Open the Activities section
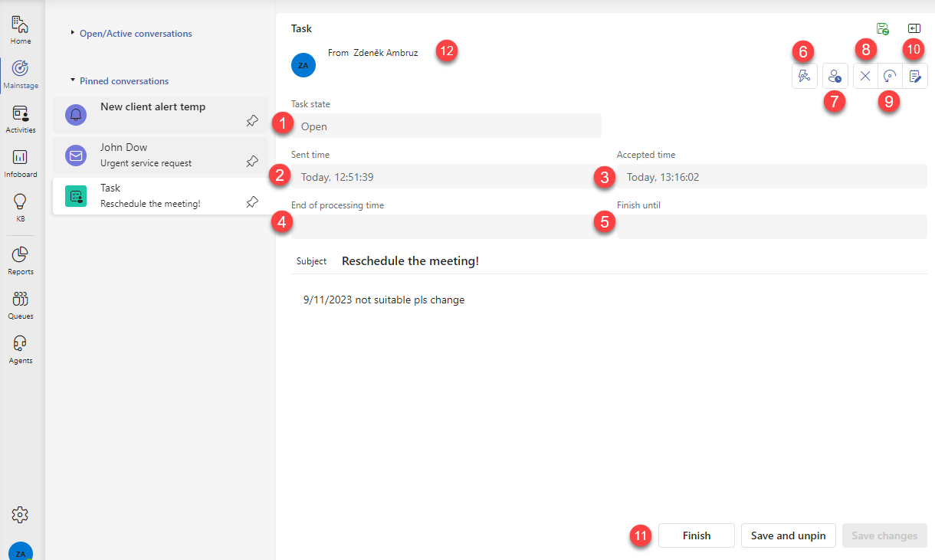 tap(21, 119)
